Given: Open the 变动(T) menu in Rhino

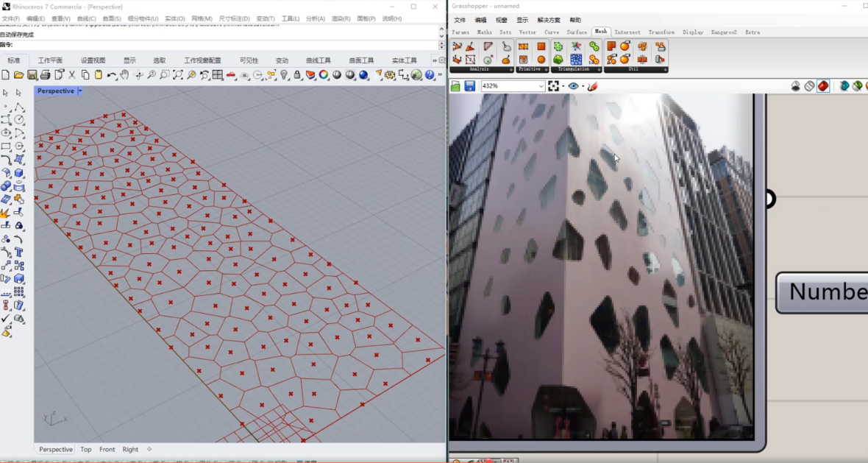Looking at the screenshot, I should pos(265,18).
